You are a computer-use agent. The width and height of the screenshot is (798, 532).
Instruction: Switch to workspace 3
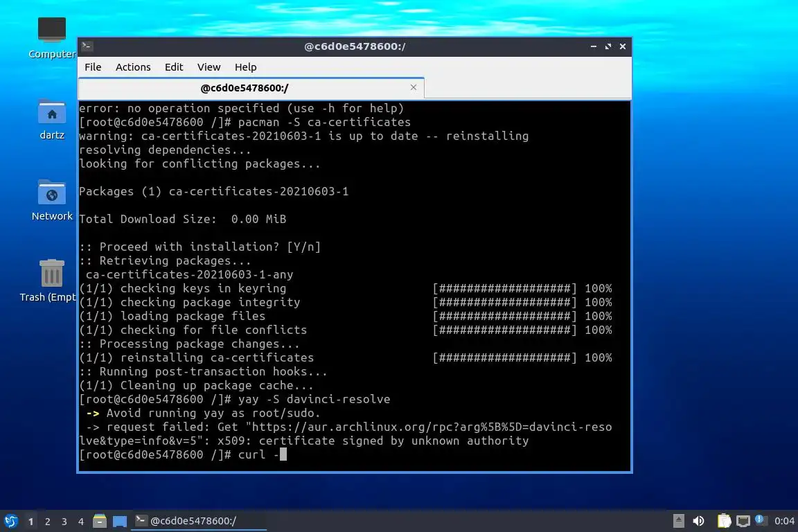coord(64,522)
